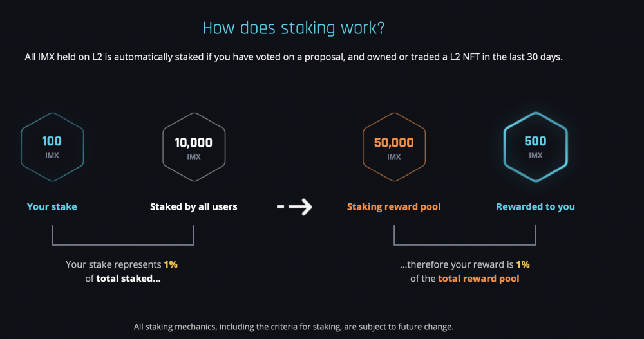Select the 'Your stake' label
Screen dimensions: 644x339
tap(52, 206)
